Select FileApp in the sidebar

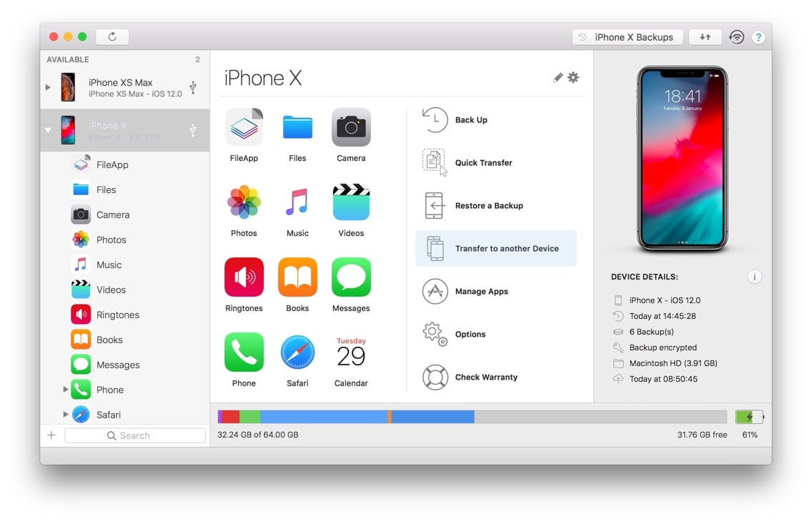[125, 164]
